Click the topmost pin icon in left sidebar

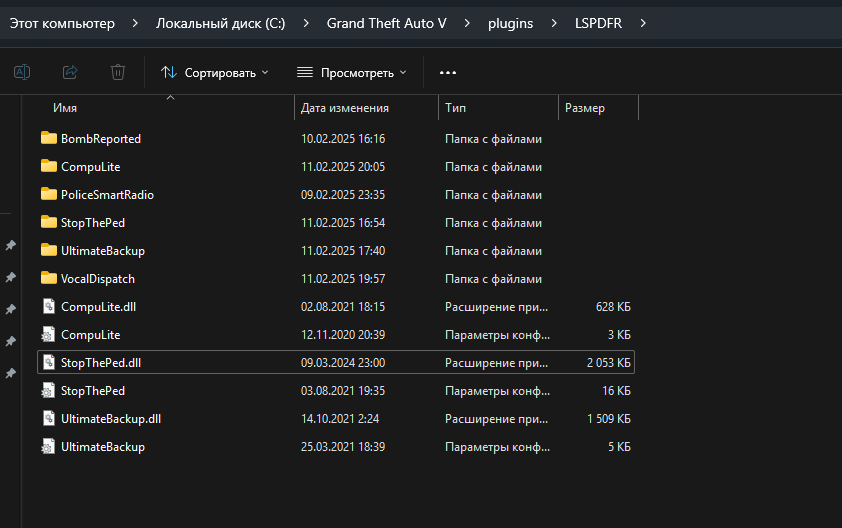[11, 245]
